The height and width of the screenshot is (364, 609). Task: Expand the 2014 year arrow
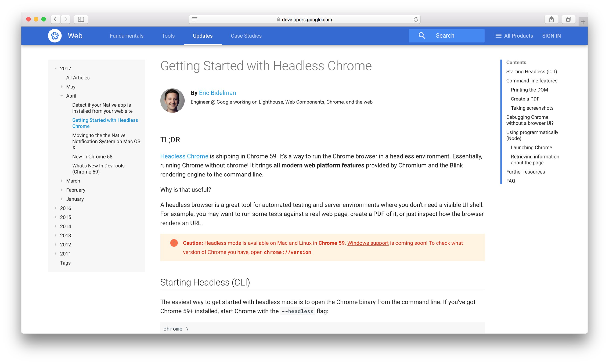click(56, 226)
